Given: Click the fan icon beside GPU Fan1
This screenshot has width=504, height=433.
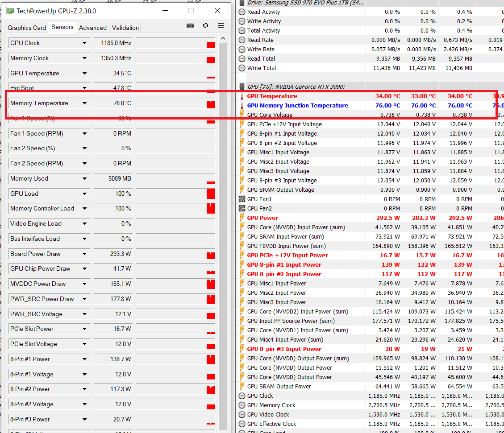Looking at the screenshot, I should pos(242,199).
